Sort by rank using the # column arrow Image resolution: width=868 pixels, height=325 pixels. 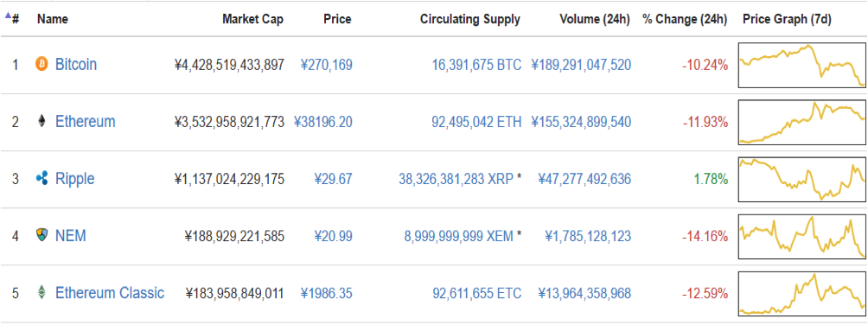12,18
